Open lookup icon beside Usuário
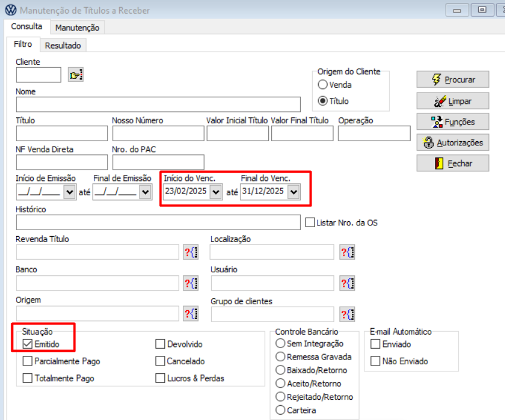Screen dimensions: 505x420 (347, 283)
